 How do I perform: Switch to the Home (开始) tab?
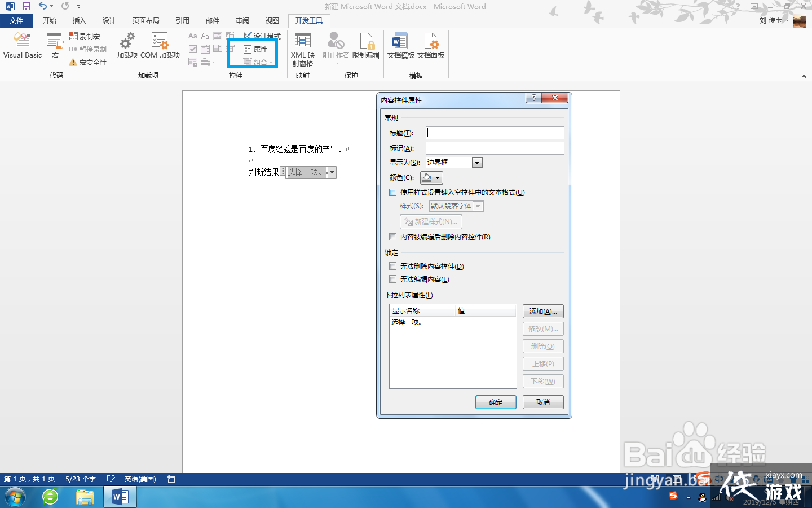[x=50, y=21]
